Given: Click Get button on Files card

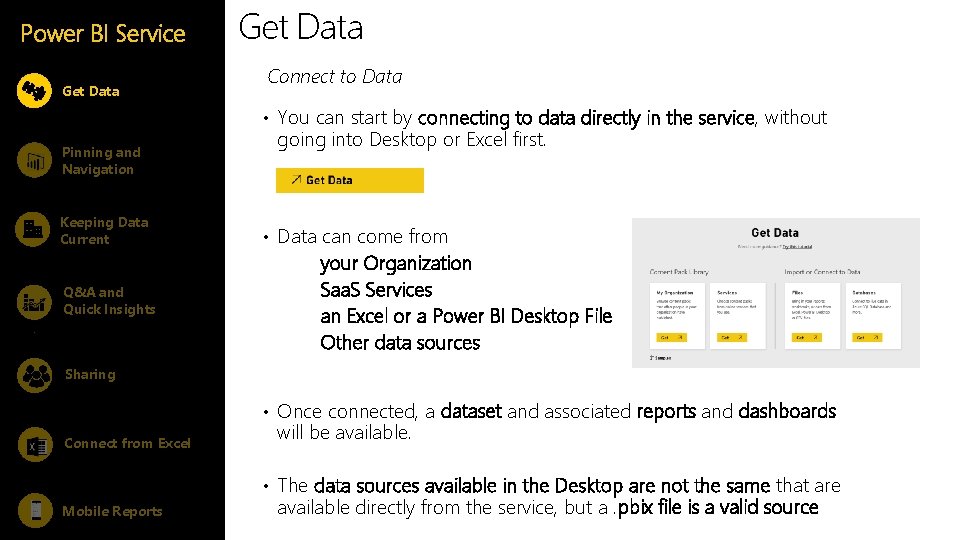Looking at the screenshot, I should click(806, 337).
